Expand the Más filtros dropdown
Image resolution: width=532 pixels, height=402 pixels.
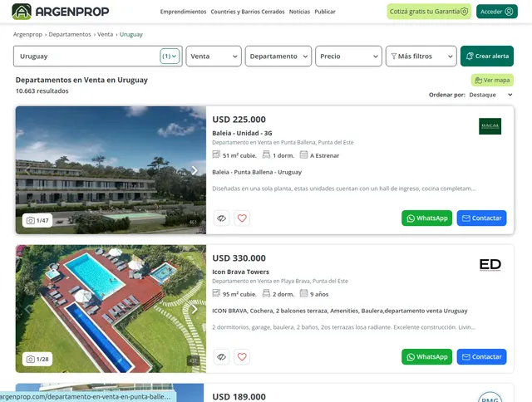coord(421,56)
